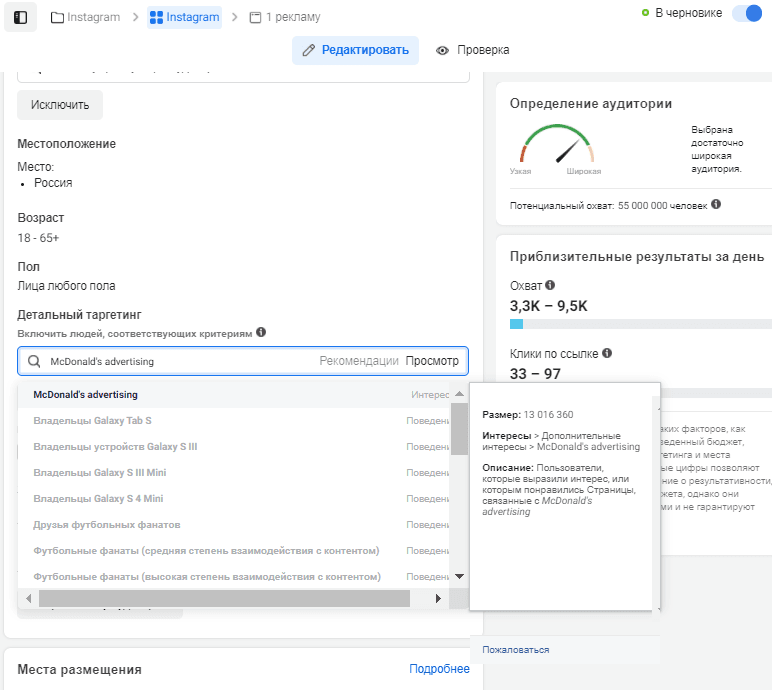Viewport: 772px width, 690px height.
Task: Select McDonald's advertising interest result
Action: tap(233, 394)
